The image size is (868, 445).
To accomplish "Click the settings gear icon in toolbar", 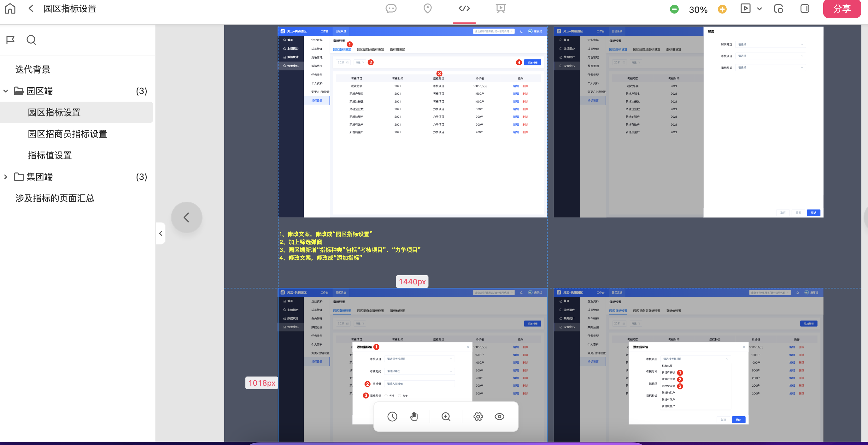I will click(478, 417).
